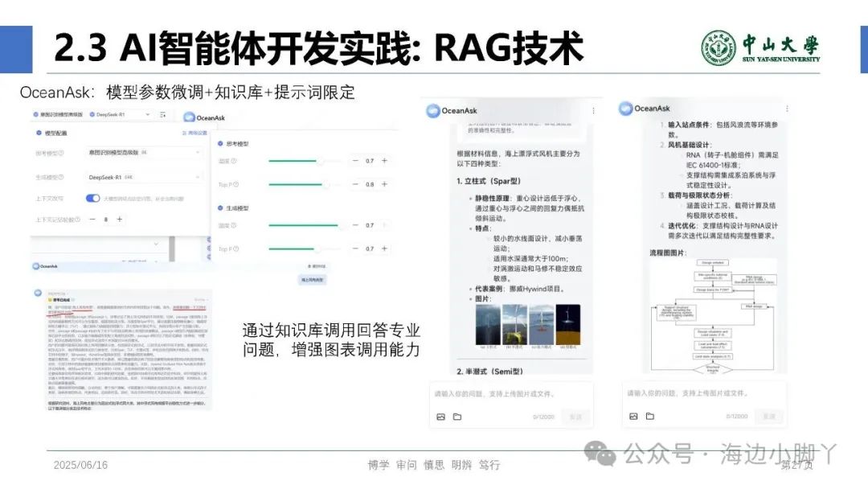
Task: Open the flowchart image under 流程图图片
Action: click(713, 315)
